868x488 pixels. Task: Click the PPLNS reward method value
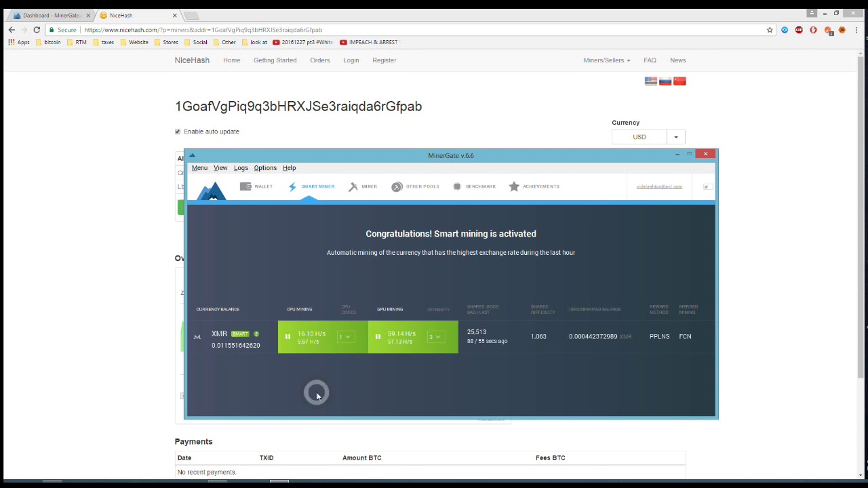point(659,337)
